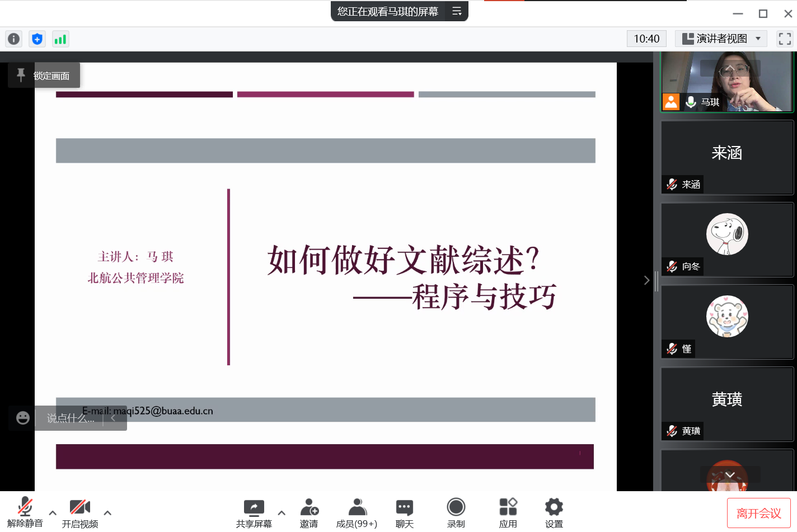Open the Apps (应用) icon
797x532 pixels.
coord(508,513)
